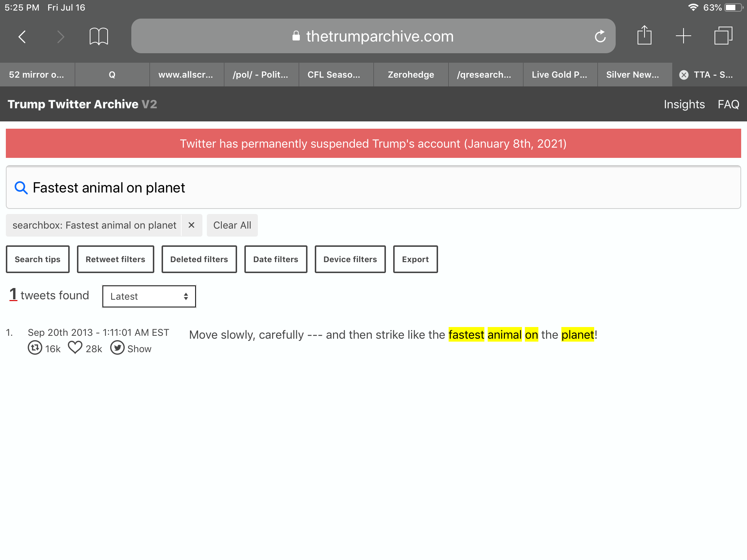
Task: Switch to the Q tab
Action: point(112,75)
